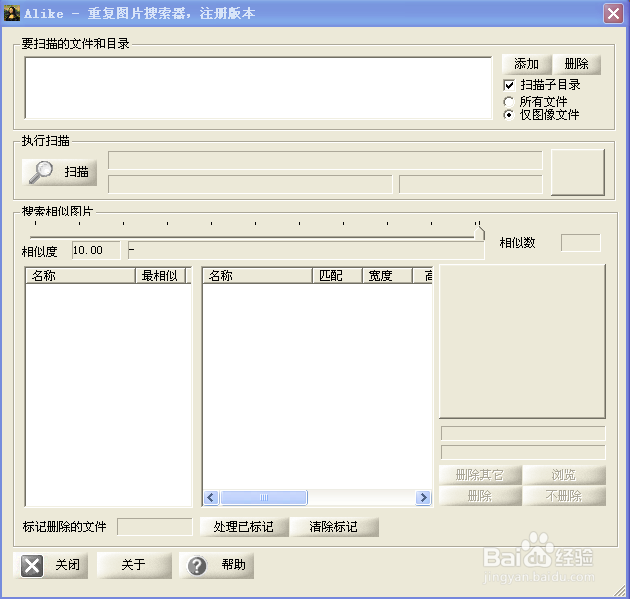
Task: Click the 宽度 column header
Action: click(x=387, y=276)
